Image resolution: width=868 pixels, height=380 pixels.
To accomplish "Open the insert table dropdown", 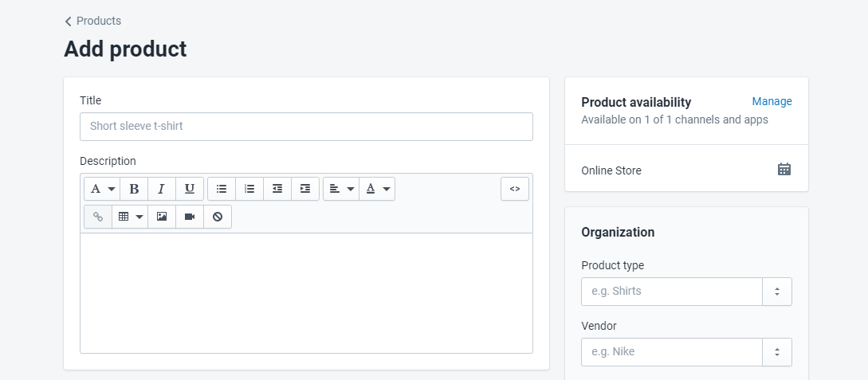I will click(130, 217).
